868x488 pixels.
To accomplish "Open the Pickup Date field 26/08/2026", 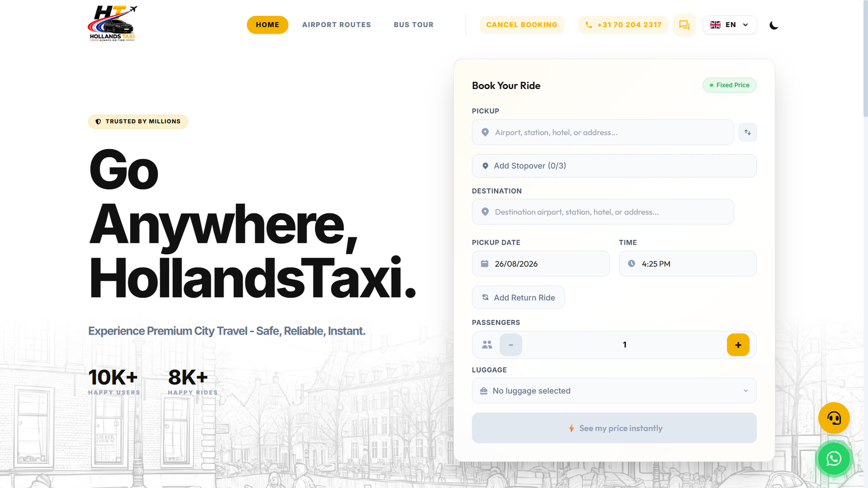I will pos(541,264).
